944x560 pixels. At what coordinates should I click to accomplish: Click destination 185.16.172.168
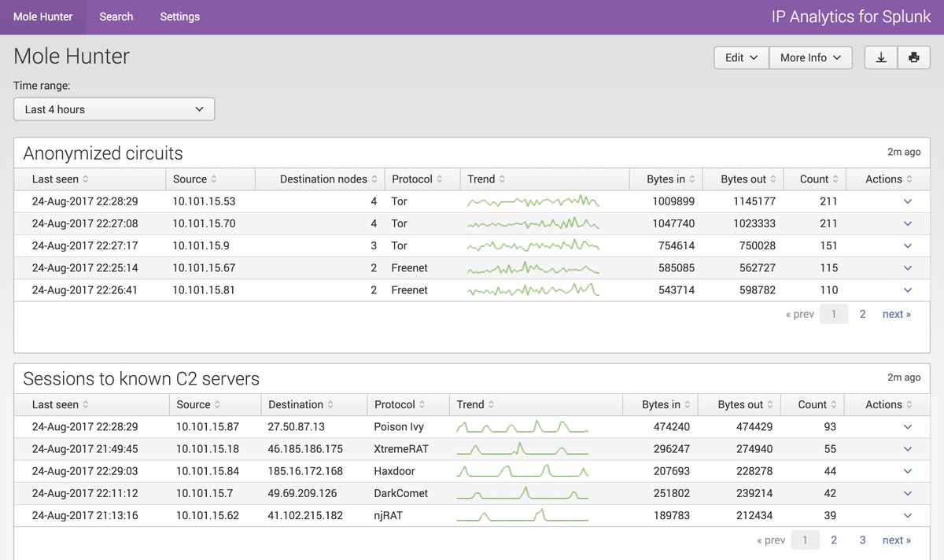click(x=305, y=471)
